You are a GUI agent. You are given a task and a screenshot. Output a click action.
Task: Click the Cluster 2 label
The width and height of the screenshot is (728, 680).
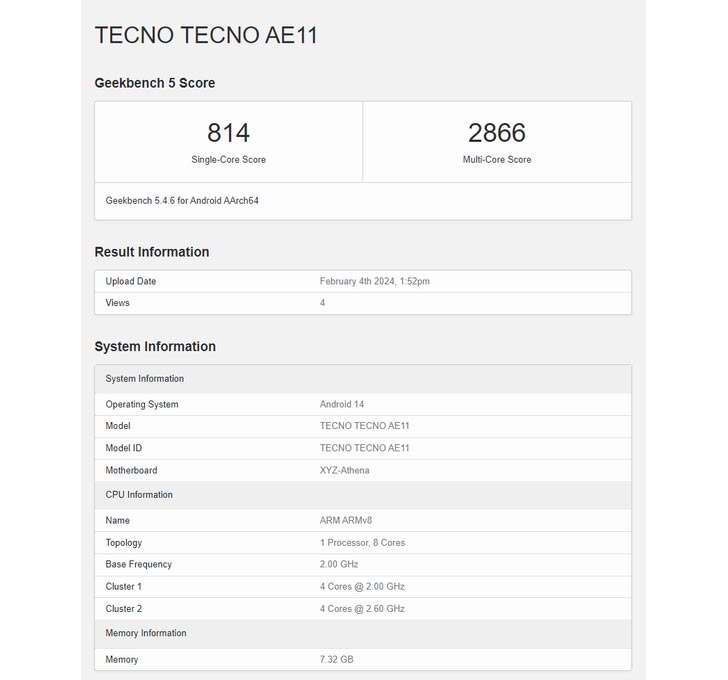coord(124,609)
